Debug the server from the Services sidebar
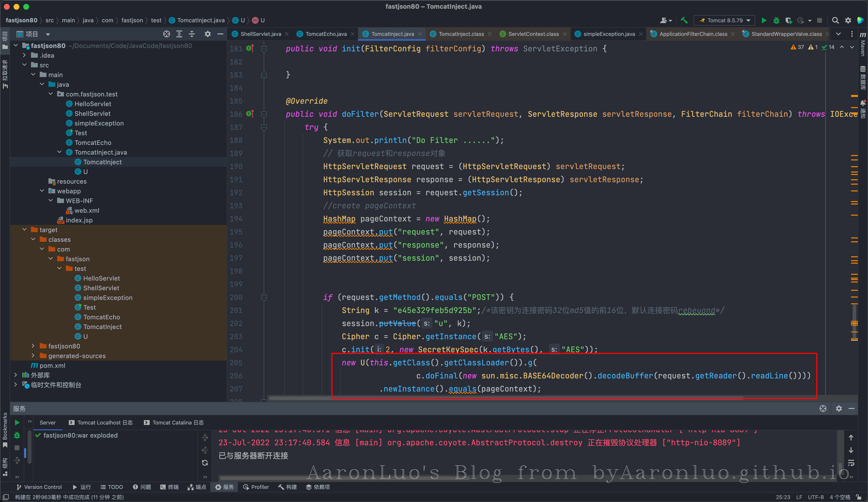Screen dimensions: 868x502 click(17, 435)
